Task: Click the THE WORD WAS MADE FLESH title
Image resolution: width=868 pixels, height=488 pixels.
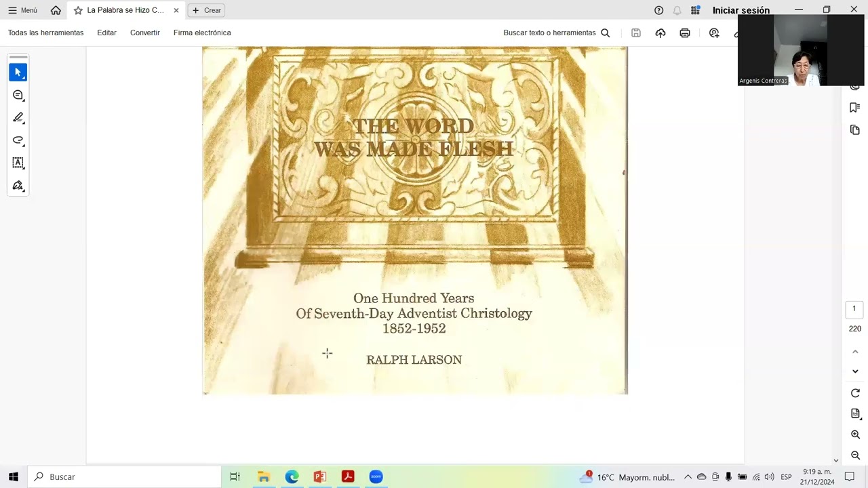Action: [413, 138]
